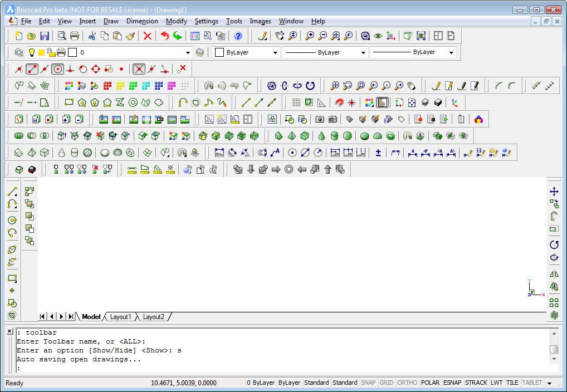The width and height of the screenshot is (567, 392).
Task: Open the Draw menu
Action: [111, 21]
